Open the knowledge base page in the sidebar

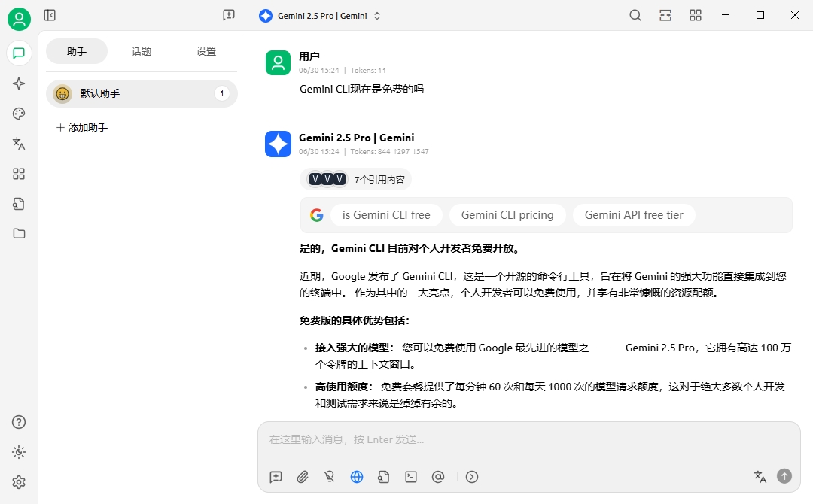[x=19, y=204]
